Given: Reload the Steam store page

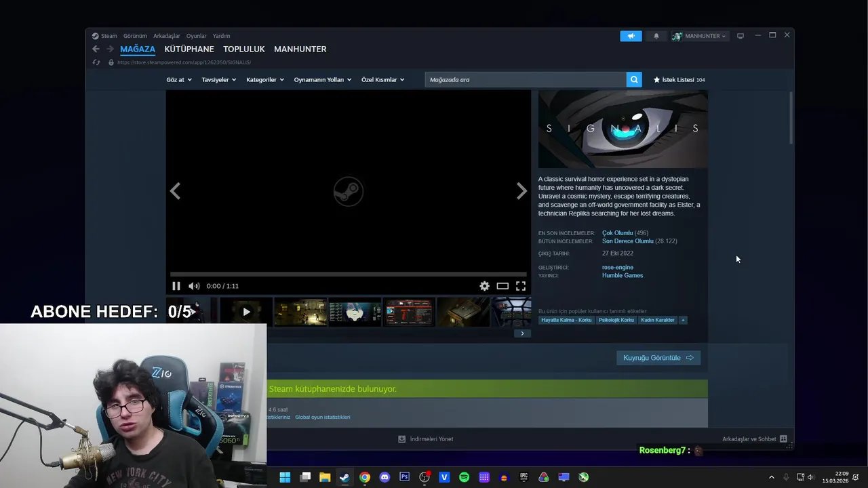Looking at the screenshot, I should 96,62.
